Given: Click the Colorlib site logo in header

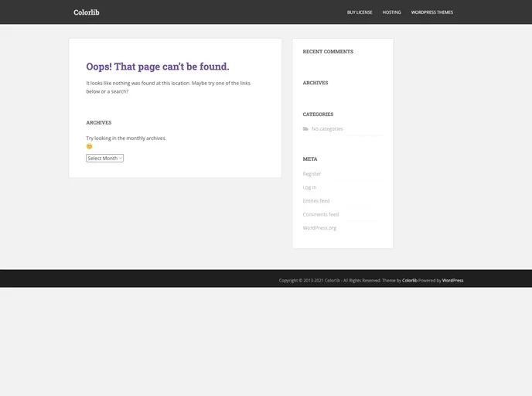Looking at the screenshot, I should (86, 12).
